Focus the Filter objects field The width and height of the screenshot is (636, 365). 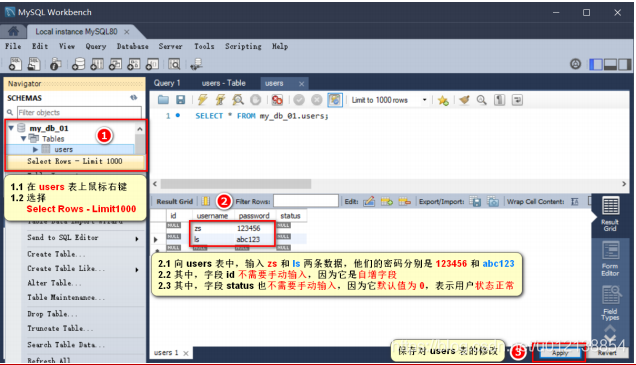(80, 112)
